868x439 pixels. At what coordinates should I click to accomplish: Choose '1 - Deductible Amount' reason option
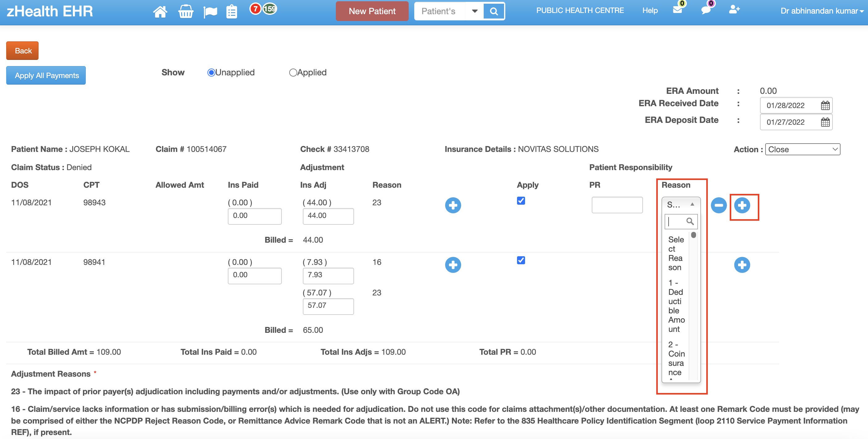click(677, 306)
